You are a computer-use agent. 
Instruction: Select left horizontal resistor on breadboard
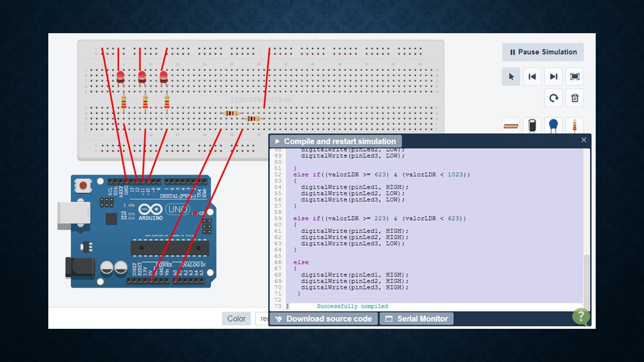tap(231, 113)
